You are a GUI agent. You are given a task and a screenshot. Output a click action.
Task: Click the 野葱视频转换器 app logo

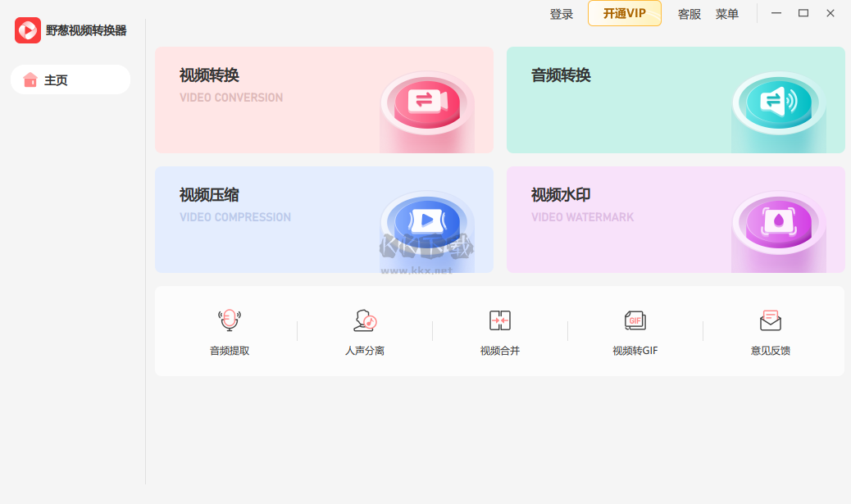(27, 31)
